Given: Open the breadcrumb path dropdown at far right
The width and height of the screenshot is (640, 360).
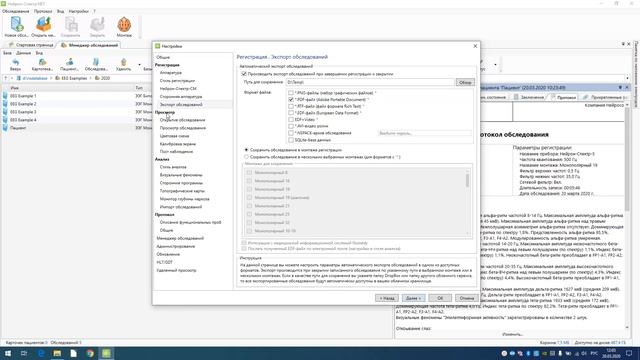Looking at the screenshot, I should point(627,78).
